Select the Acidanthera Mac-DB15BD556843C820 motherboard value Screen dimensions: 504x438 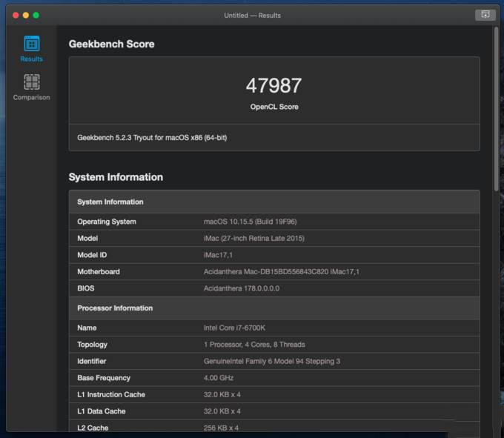click(x=281, y=272)
